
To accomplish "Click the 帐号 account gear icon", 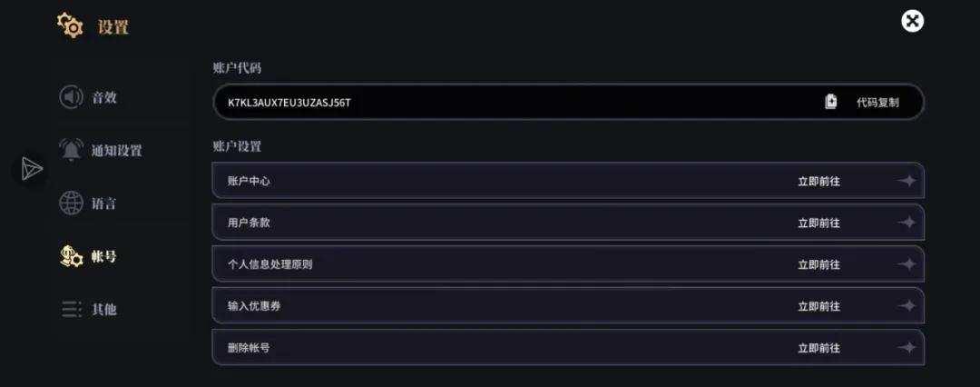I will [71, 256].
